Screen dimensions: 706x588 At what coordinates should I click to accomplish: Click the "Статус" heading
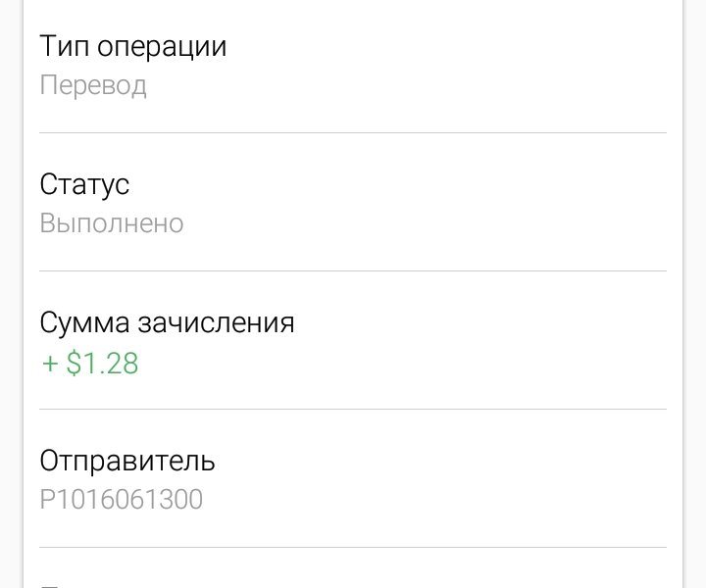84,184
